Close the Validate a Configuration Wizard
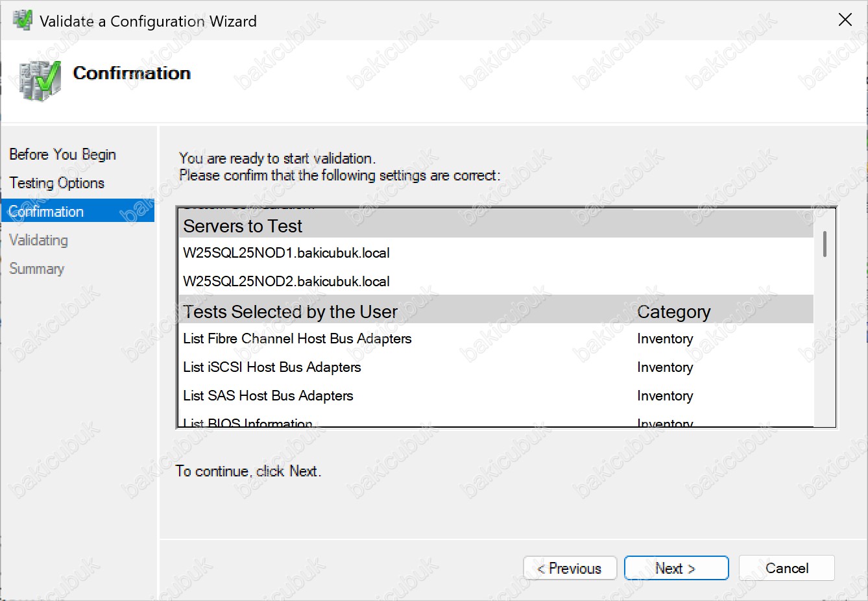868x601 pixels. [845, 20]
